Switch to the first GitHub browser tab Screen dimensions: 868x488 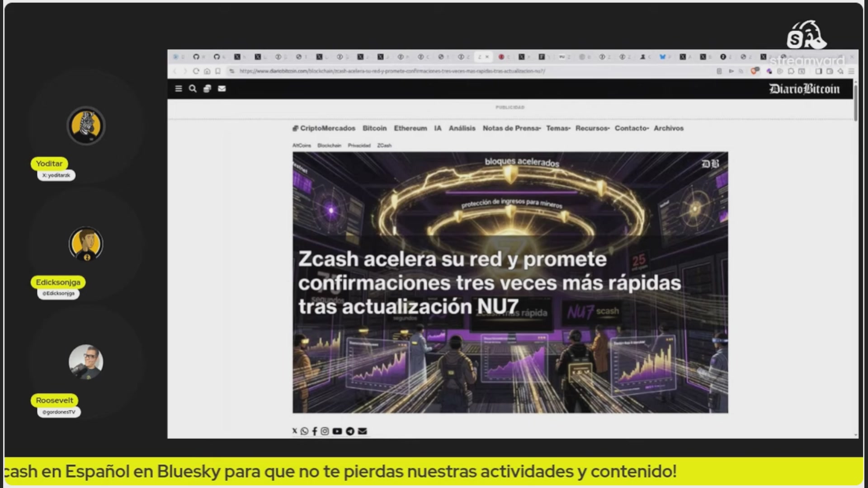(196, 57)
